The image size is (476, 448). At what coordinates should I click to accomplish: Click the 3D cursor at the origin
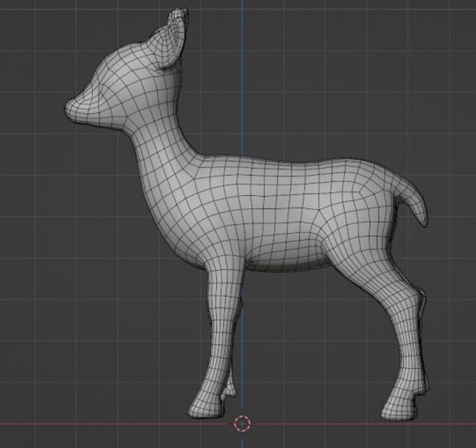click(x=242, y=424)
